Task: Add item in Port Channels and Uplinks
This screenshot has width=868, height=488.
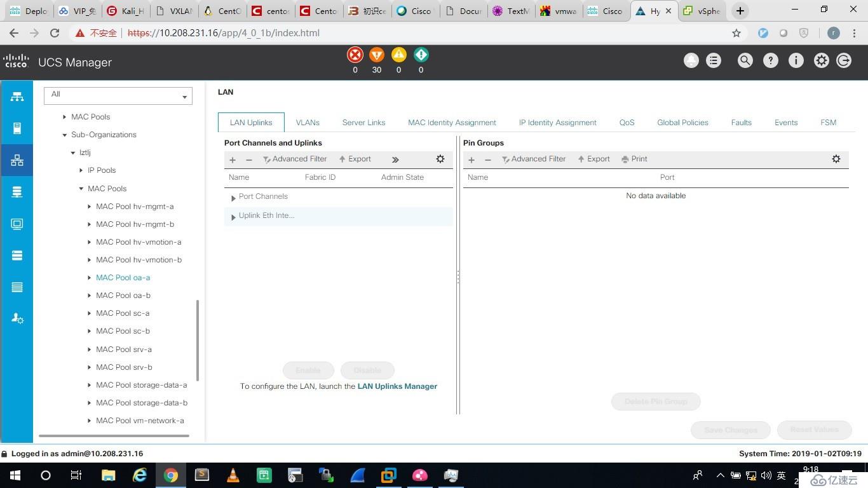Action: pyautogui.click(x=233, y=159)
